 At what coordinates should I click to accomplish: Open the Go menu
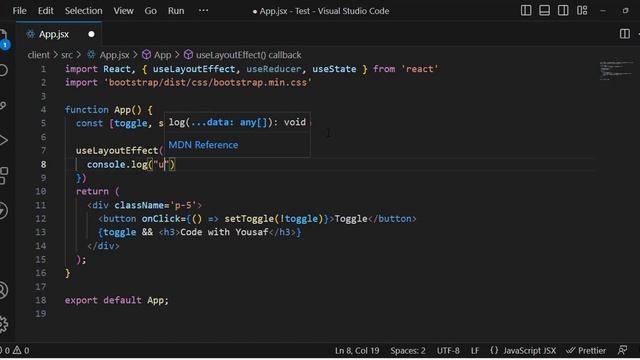click(150, 11)
